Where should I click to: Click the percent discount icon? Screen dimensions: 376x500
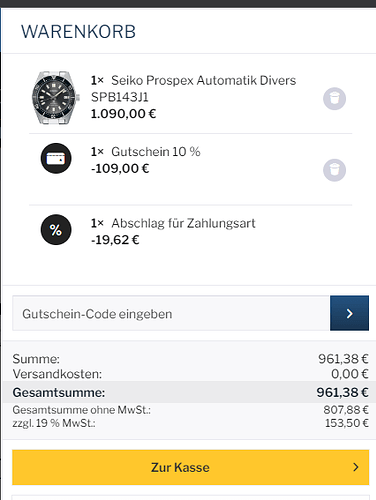pos(56,230)
